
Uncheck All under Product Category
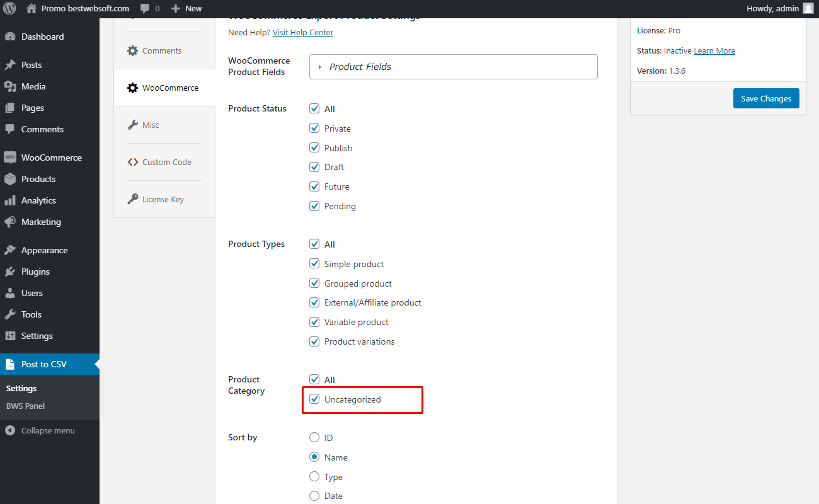coord(314,379)
